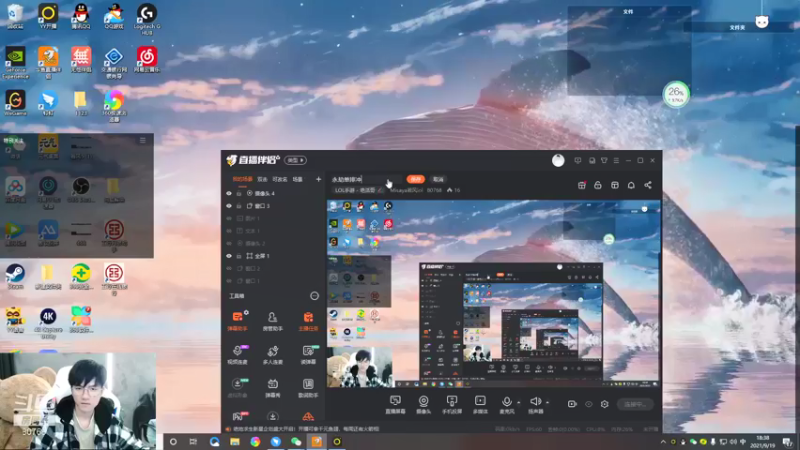
Task: Expand microphone options arrow
Action: pos(519,402)
